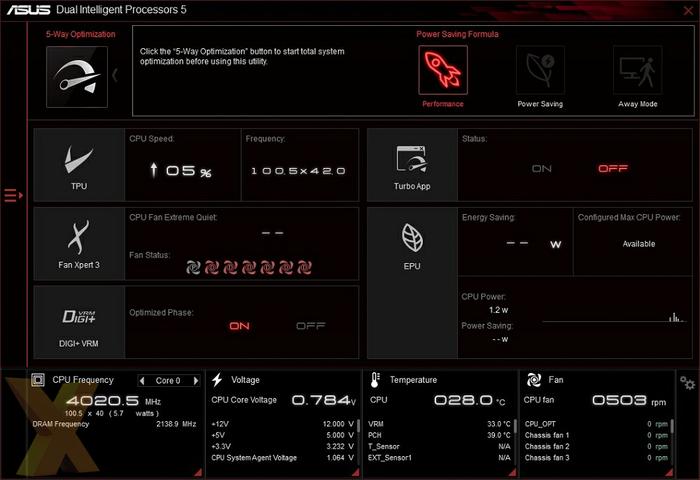This screenshot has width=700, height=480.
Task: Switch to next core with right arrow
Action: tap(196, 380)
